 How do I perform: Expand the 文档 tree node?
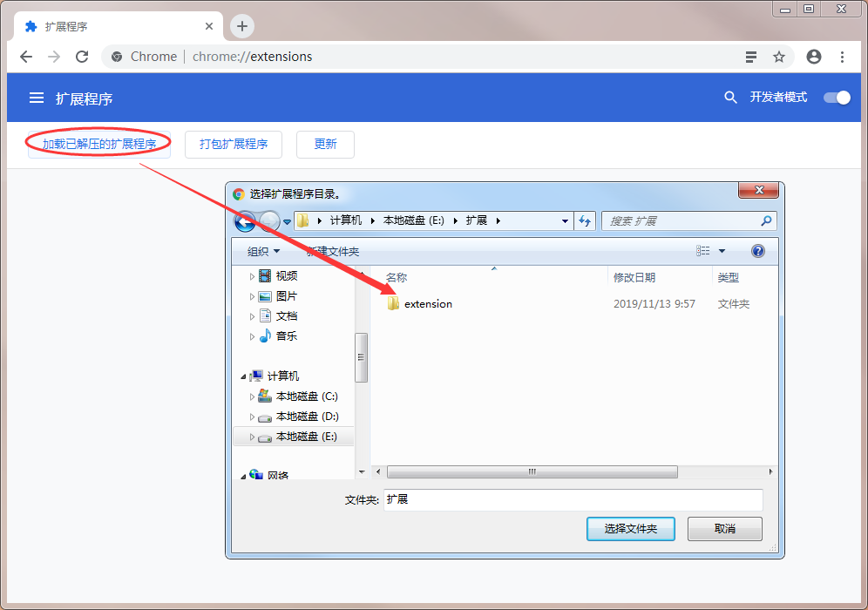253,316
